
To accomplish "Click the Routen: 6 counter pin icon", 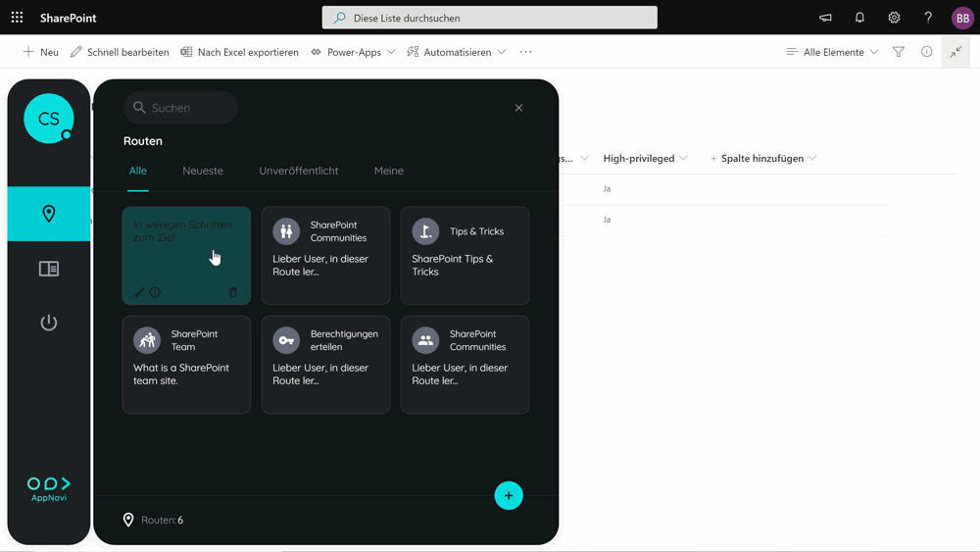I will (128, 520).
